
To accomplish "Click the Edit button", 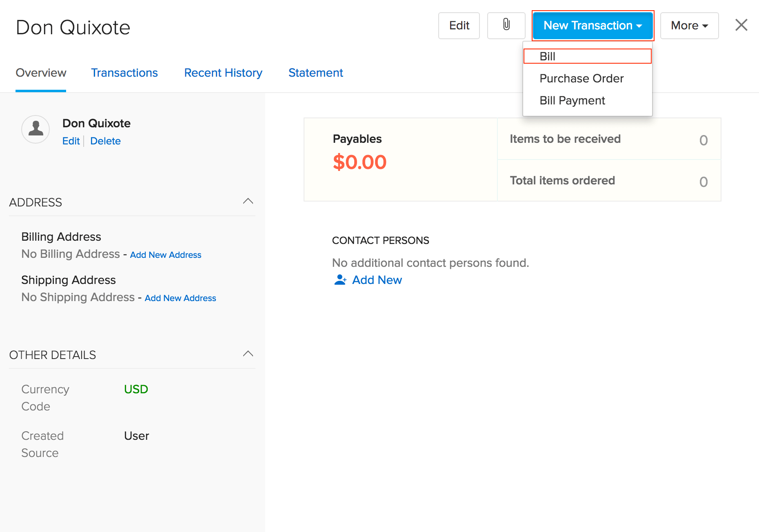I will pyautogui.click(x=459, y=25).
